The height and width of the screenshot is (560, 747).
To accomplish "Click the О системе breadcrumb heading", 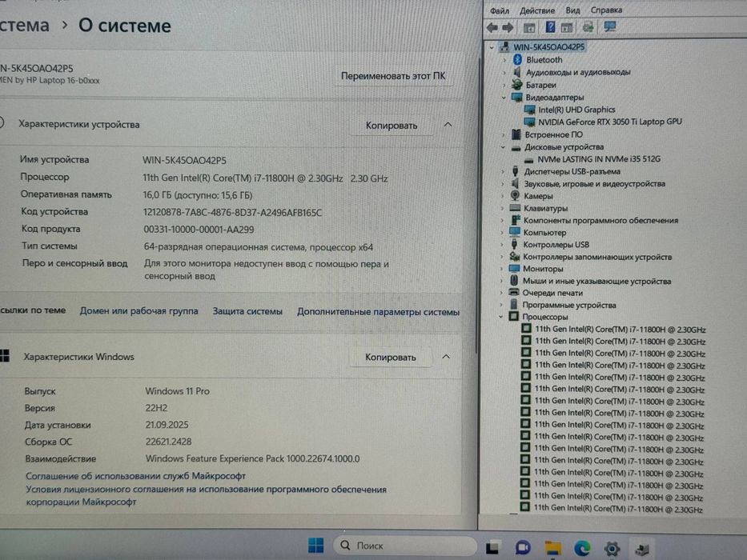I will tap(124, 26).
